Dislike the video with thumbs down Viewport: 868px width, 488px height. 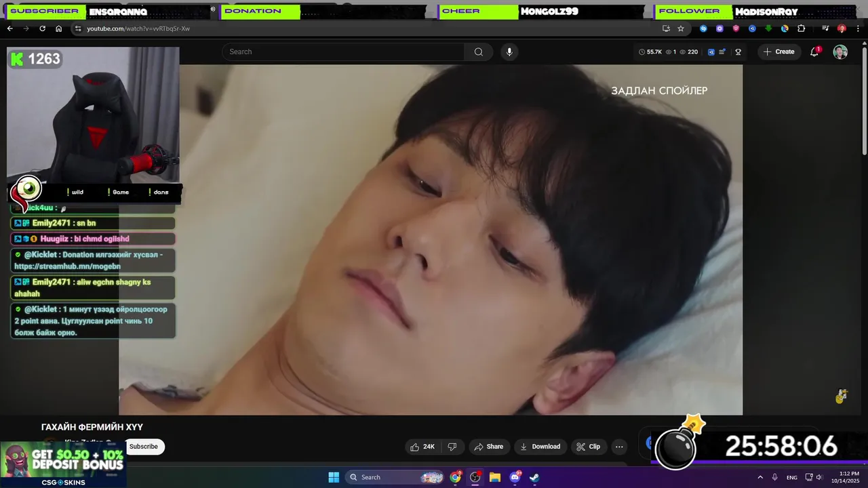[x=452, y=447]
